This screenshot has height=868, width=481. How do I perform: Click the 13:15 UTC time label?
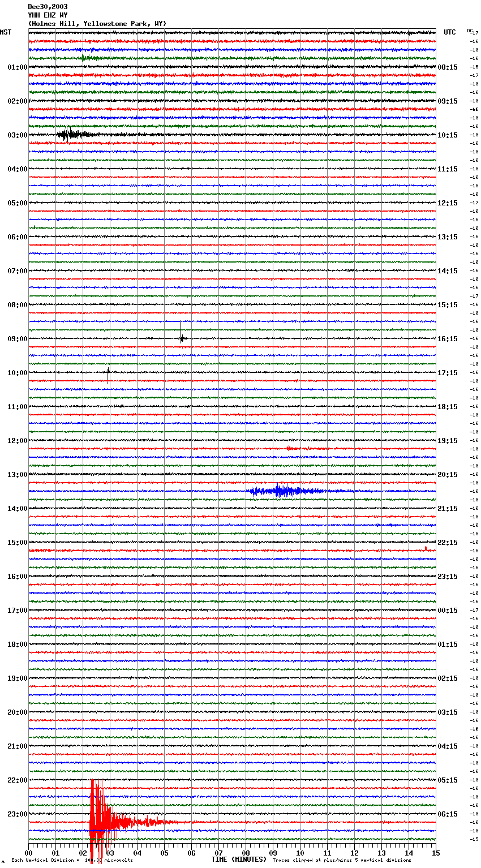click(x=448, y=237)
